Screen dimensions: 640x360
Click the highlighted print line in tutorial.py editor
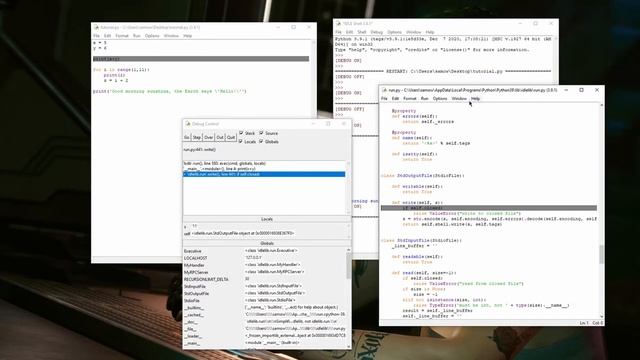(201, 59)
